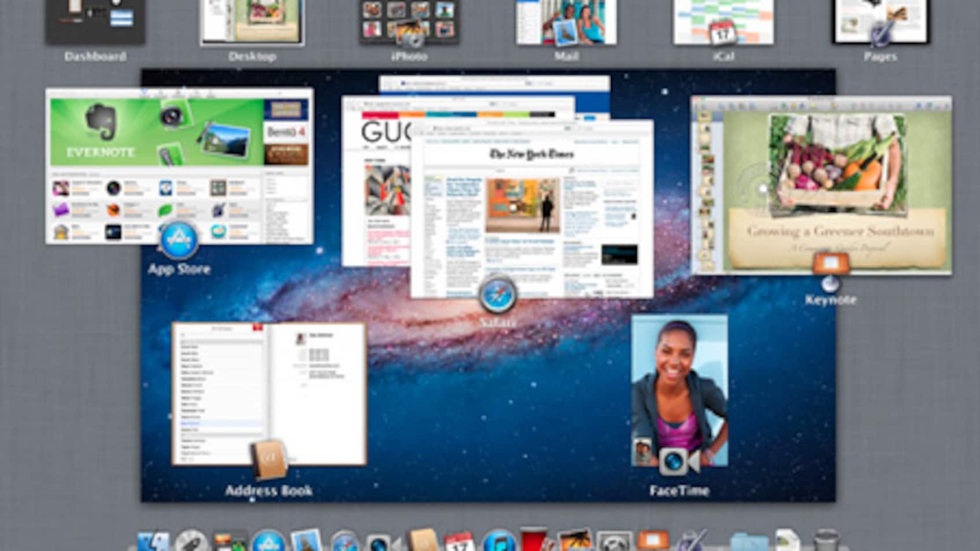This screenshot has width=980, height=551.
Task: Switch to the iCal full-screen space
Action: 723,21
